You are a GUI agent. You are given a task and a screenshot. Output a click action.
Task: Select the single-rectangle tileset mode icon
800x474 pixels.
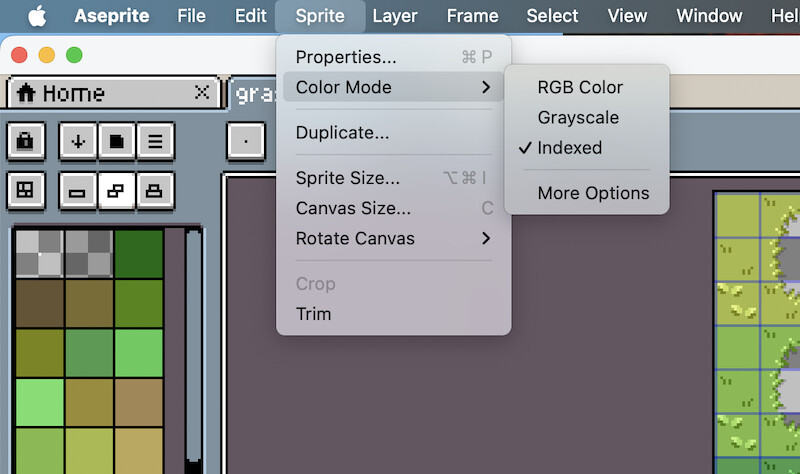[x=79, y=189]
